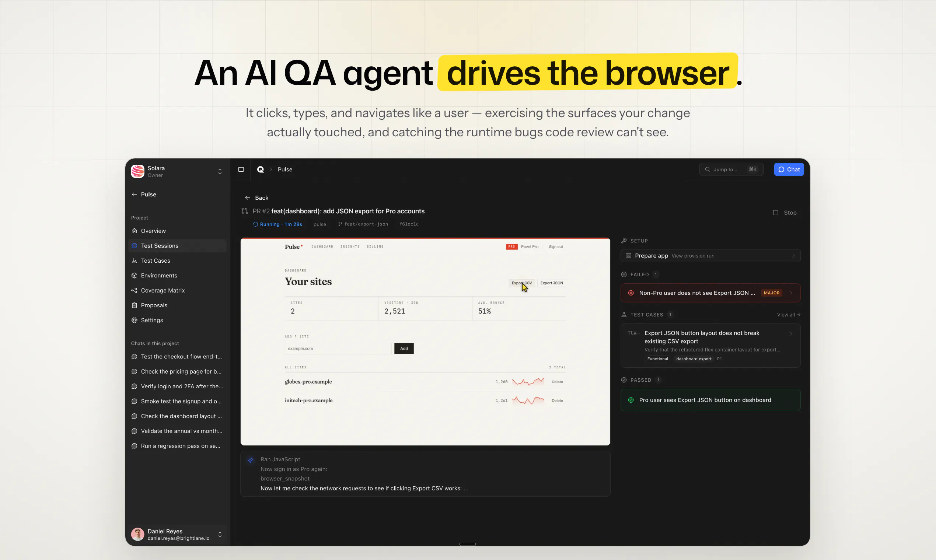Screen dimensions: 936x560
Task: Click the Q logo in breadcrumb
Action: click(261, 169)
